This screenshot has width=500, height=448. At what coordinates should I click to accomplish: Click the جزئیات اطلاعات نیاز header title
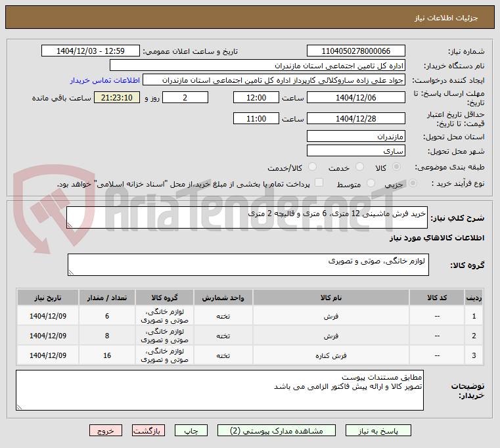[x=446, y=18]
